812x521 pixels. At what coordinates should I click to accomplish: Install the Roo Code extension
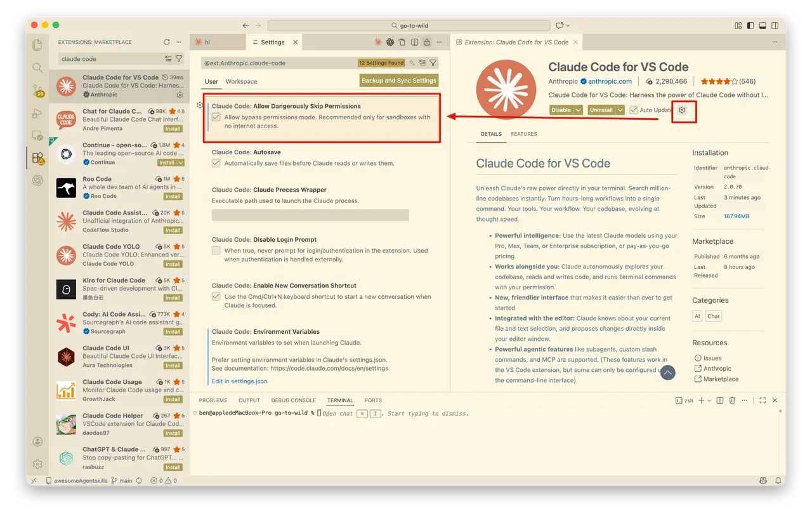(173, 196)
